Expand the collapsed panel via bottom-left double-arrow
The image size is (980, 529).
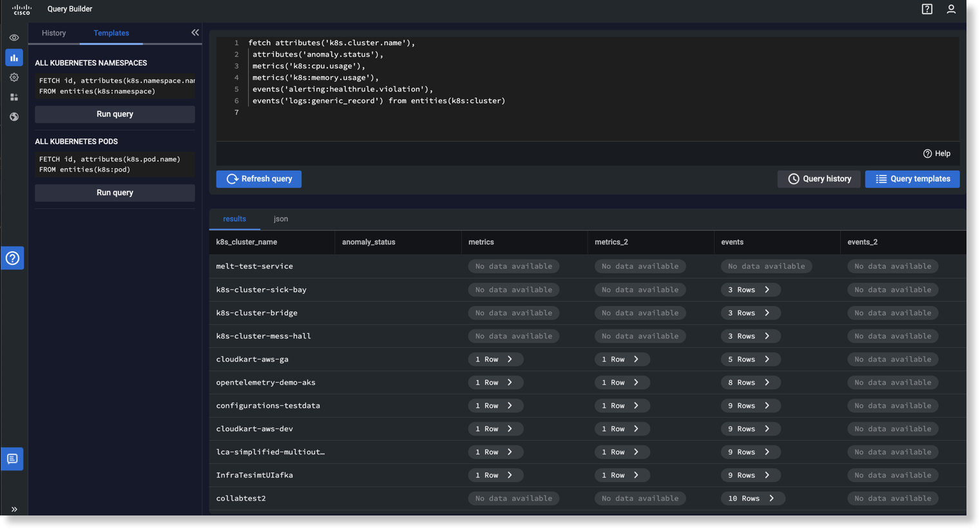[14, 508]
